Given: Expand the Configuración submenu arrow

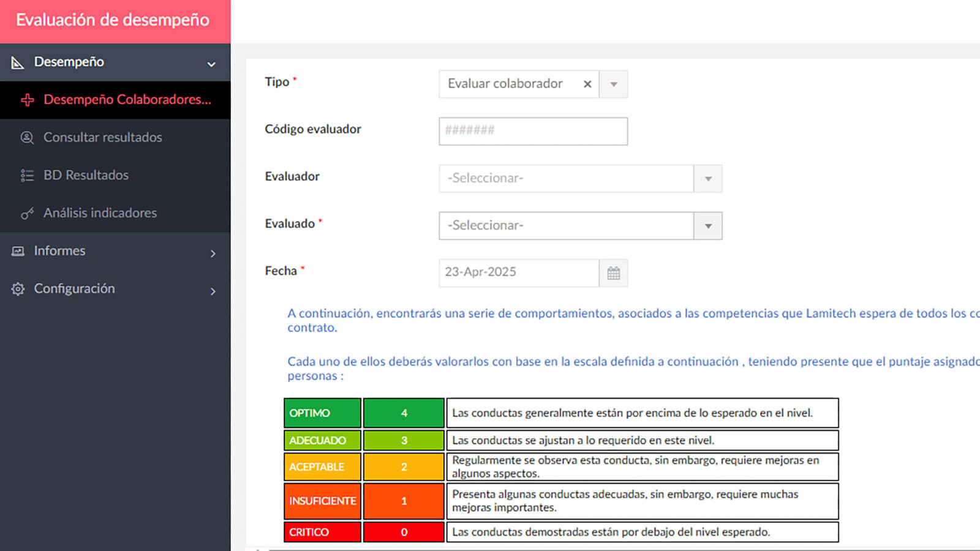Looking at the screenshot, I should [213, 291].
